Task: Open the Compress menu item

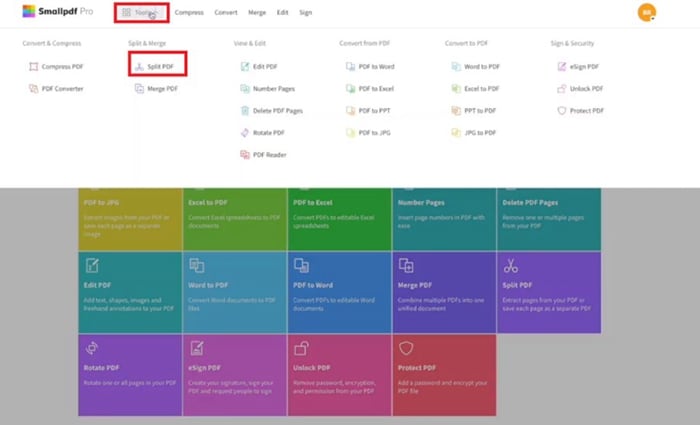Action: (x=189, y=13)
